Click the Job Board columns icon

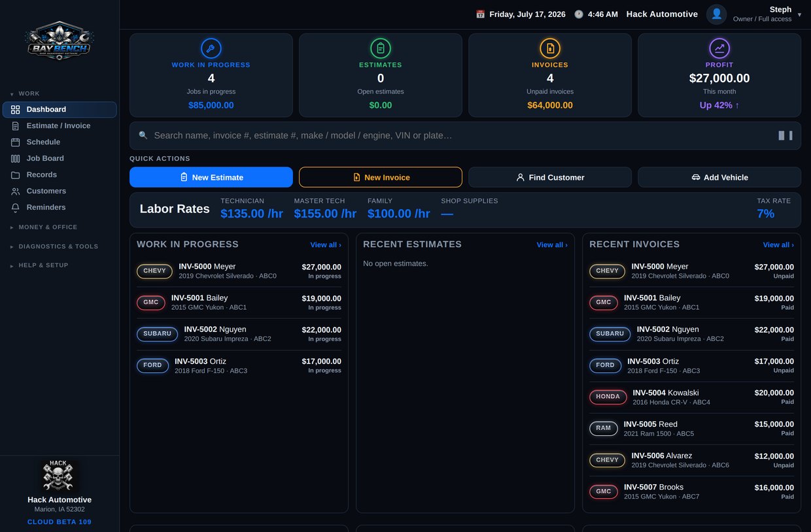coord(16,159)
